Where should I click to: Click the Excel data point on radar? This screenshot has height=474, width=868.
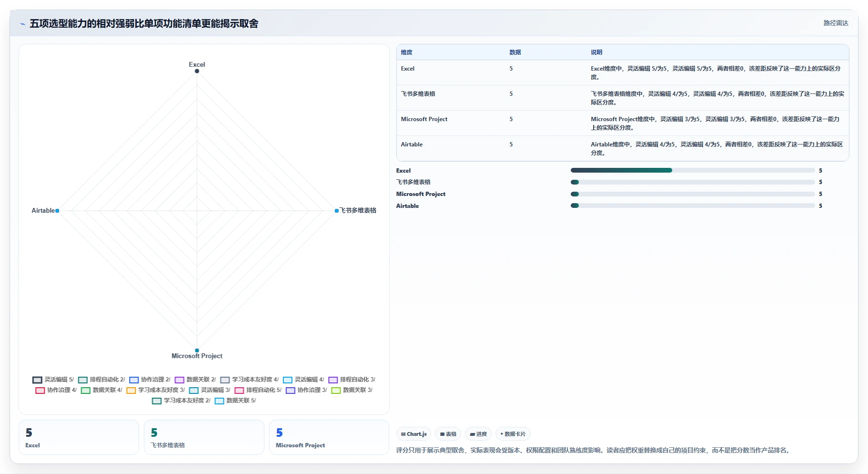pos(197,71)
